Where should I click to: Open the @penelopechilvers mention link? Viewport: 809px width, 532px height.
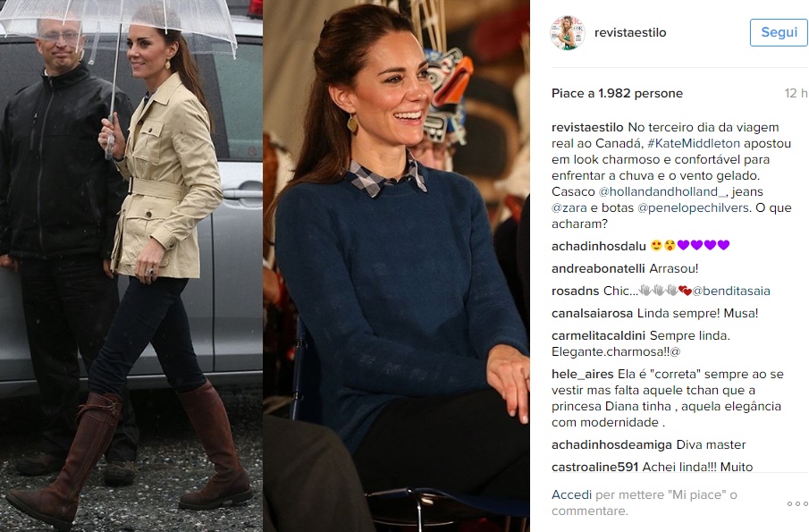(694, 207)
